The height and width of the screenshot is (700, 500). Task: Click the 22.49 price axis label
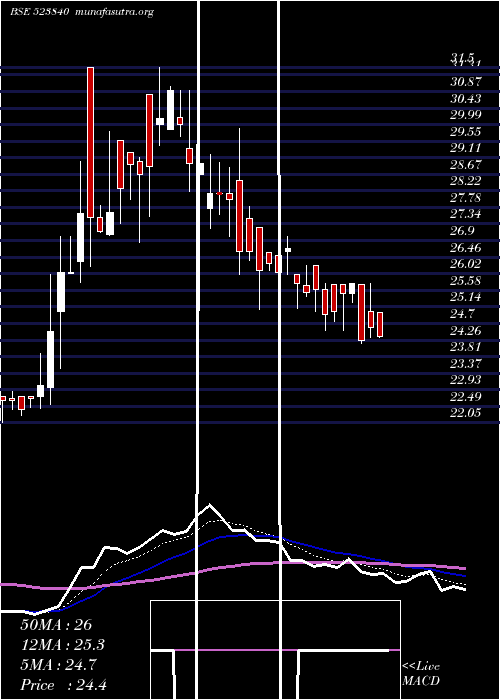(x=466, y=396)
